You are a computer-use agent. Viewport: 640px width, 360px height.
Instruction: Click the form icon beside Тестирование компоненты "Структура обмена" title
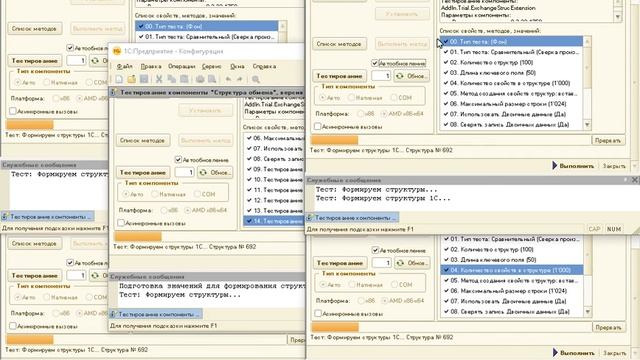click(x=113, y=93)
